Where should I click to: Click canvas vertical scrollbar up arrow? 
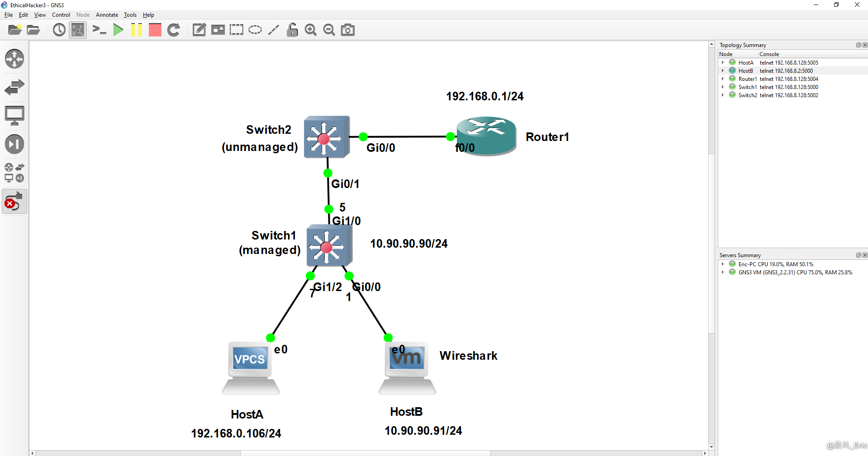711,44
